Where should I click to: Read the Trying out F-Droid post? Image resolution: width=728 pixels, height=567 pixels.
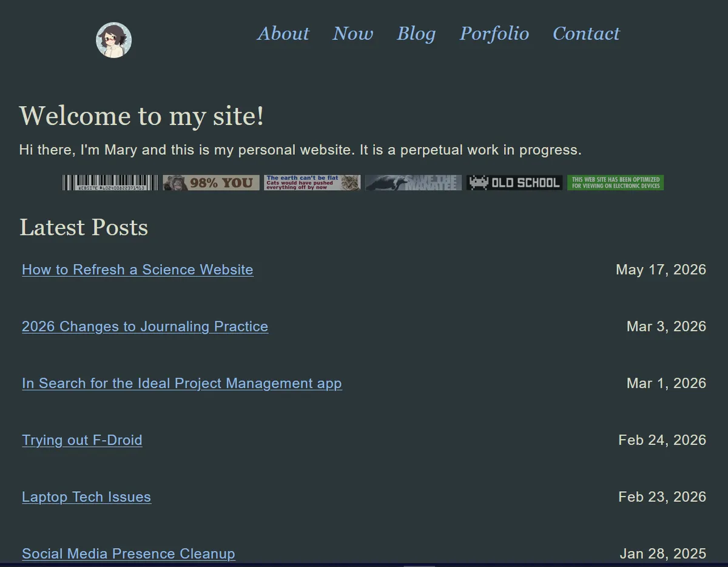click(82, 440)
